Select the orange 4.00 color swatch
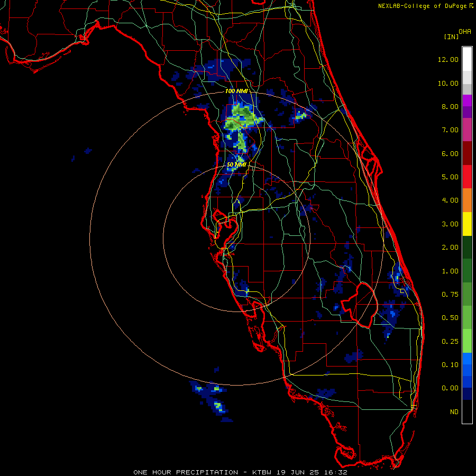476x476 pixels. click(467, 200)
